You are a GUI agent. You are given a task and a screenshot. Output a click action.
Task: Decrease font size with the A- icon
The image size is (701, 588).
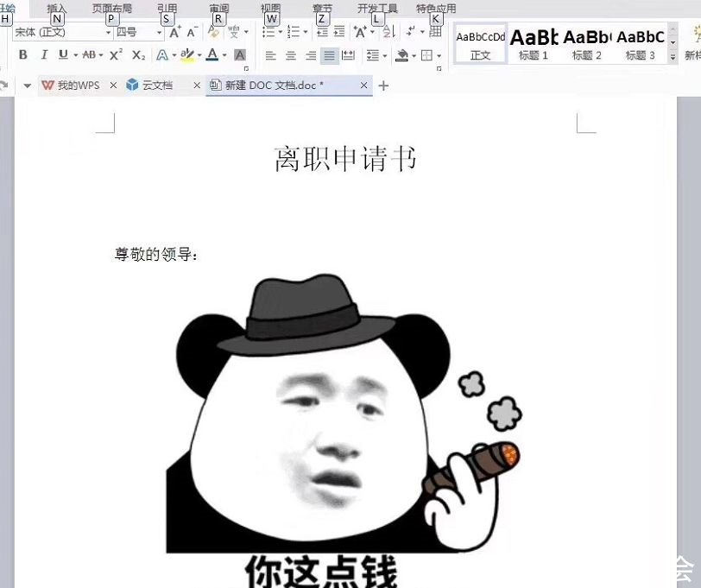[x=192, y=32]
